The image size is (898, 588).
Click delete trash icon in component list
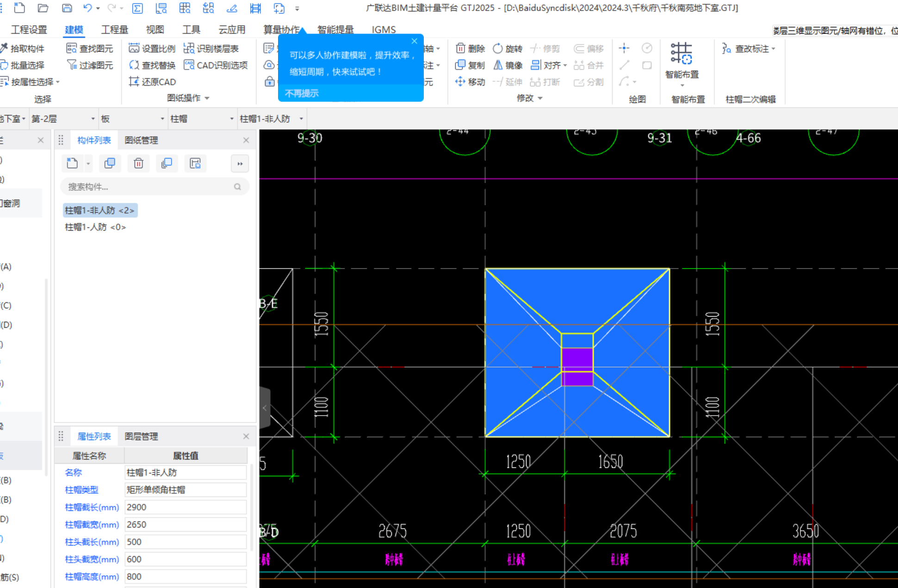(x=138, y=163)
